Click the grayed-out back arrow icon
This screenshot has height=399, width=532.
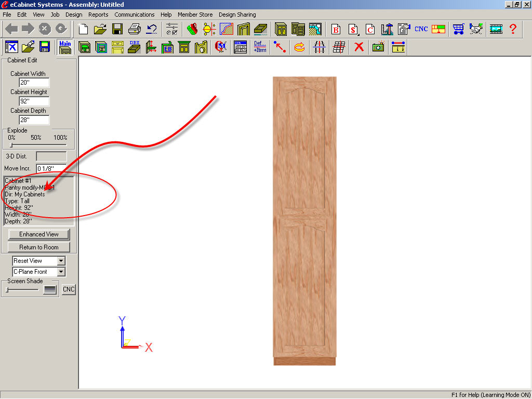pos(11,29)
